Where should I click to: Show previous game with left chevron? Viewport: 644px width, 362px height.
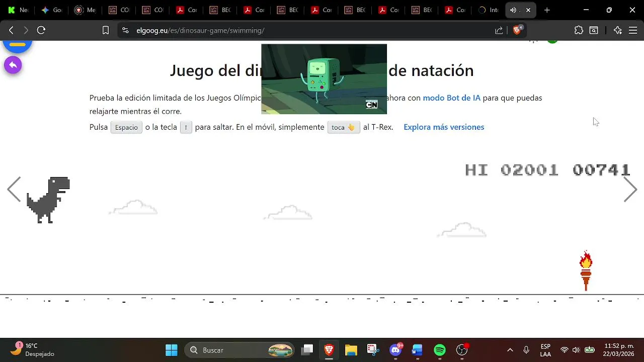click(x=14, y=190)
